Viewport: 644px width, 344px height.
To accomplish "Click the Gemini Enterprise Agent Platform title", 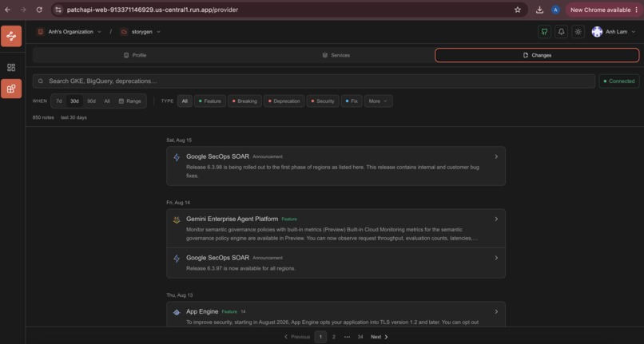I will (232, 219).
